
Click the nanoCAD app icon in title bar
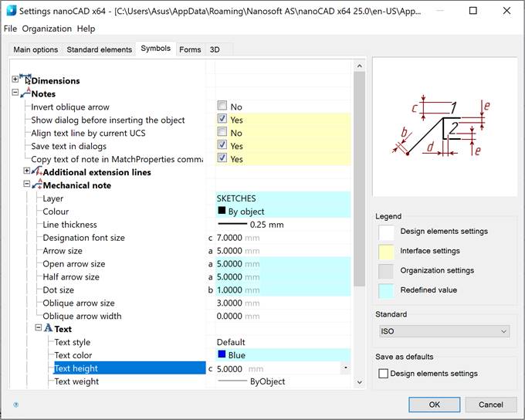(11, 11)
